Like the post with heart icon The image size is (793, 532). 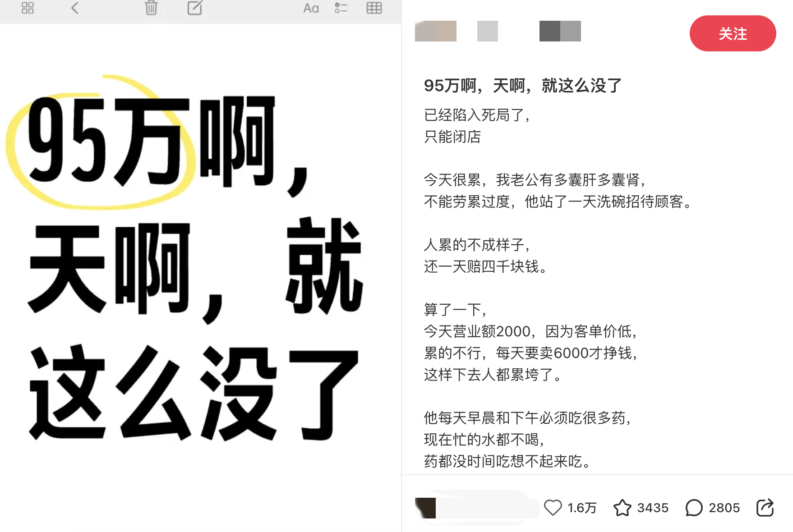coord(553,508)
